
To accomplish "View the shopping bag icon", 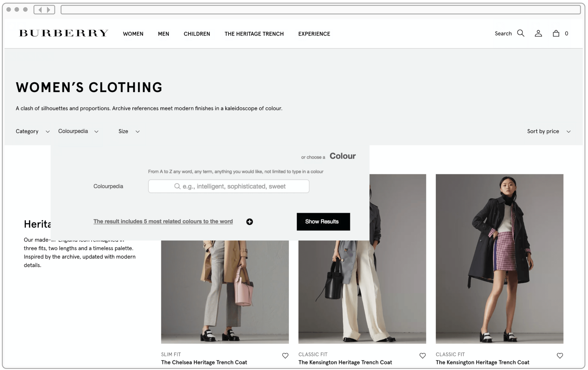I will tap(555, 33).
